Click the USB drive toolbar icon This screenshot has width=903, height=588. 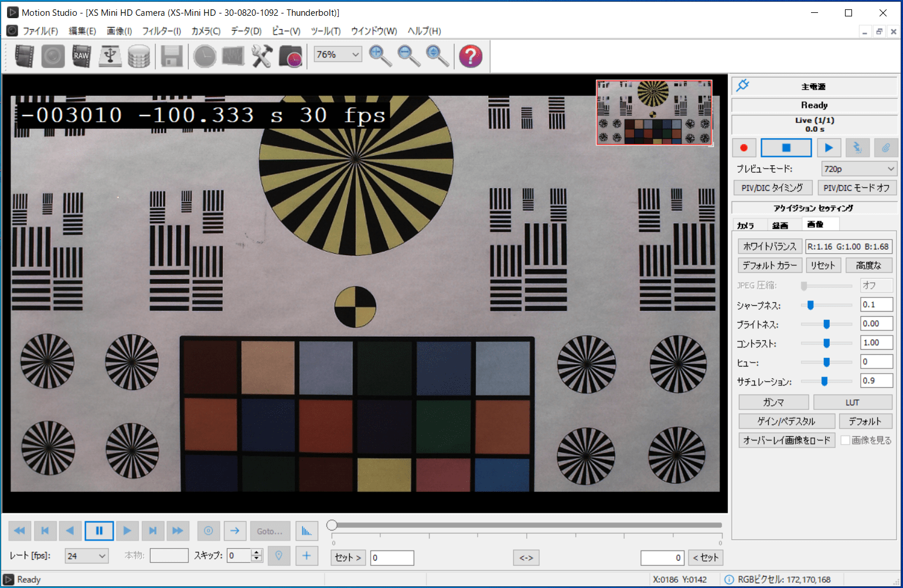[x=110, y=56]
